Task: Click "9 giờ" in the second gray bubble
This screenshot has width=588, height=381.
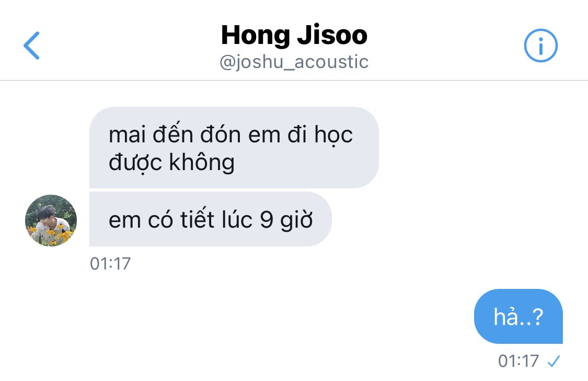Action: click(x=286, y=220)
